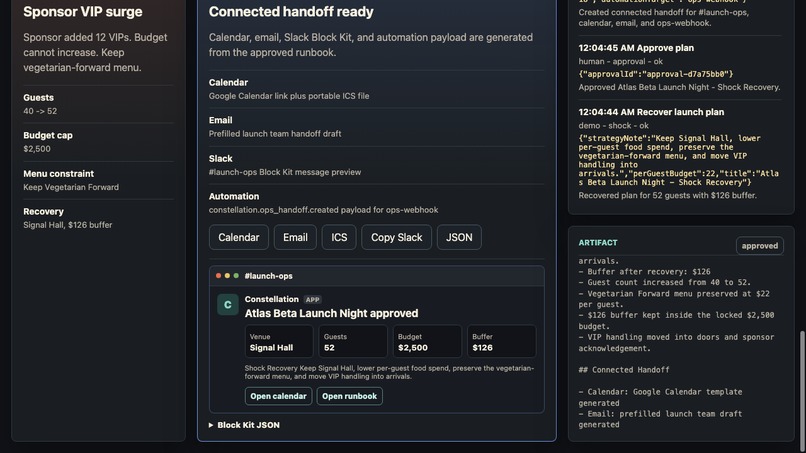
Task: Click the '12:04:45 AM Approve plan' log entry
Action: click(636, 48)
